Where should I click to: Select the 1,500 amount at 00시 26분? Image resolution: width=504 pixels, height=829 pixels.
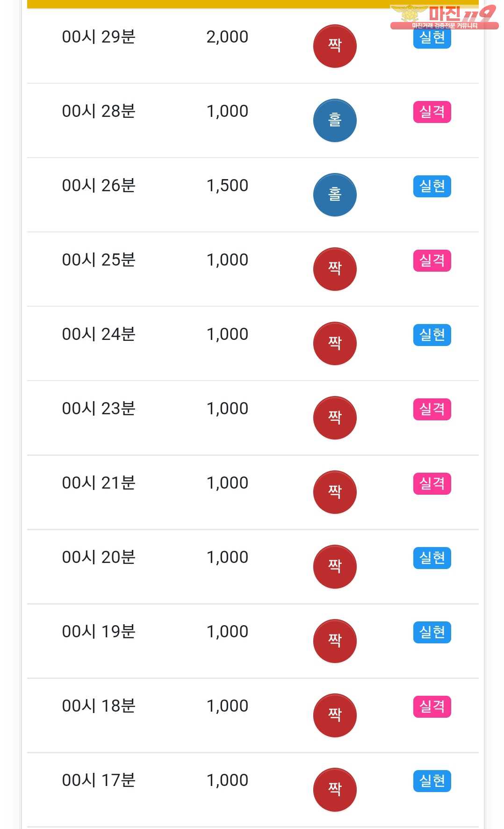[227, 186]
